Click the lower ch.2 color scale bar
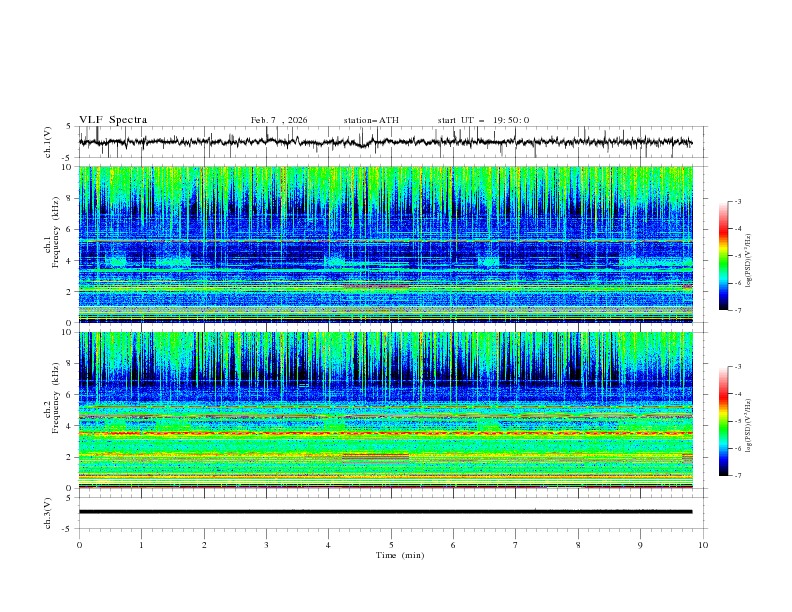792x612 pixels. click(724, 421)
